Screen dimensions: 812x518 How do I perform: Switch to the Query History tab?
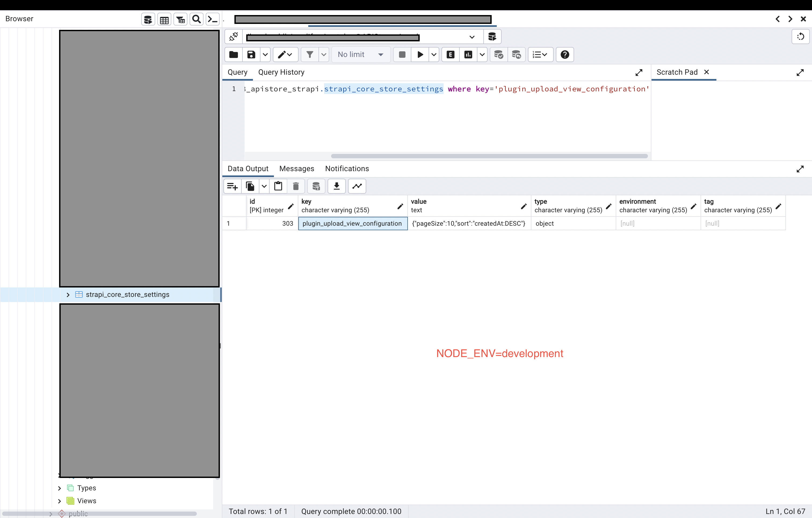pyautogui.click(x=282, y=72)
